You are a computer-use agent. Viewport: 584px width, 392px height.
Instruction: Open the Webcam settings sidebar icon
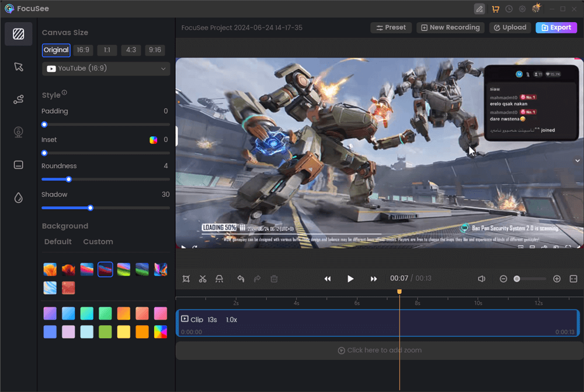pyautogui.click(x=18, y=132)
